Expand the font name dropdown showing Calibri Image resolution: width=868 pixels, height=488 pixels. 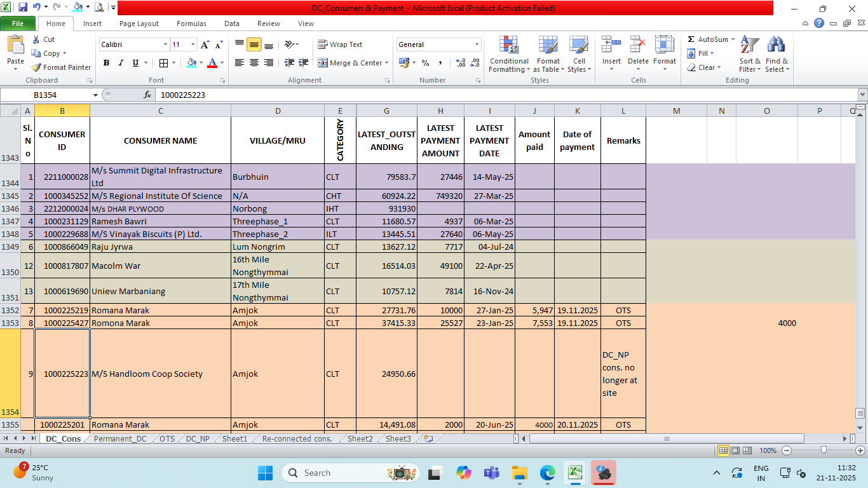(x=165, y=44)
